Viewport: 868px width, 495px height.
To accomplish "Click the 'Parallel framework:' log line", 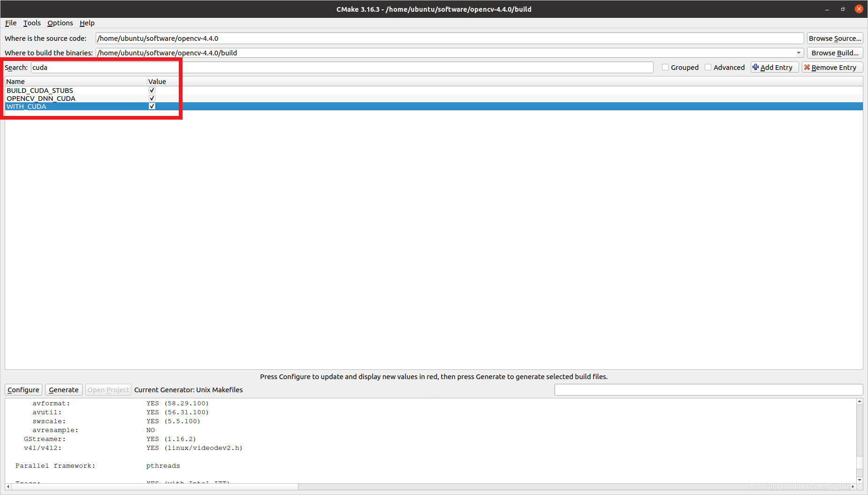I will point(98,466).
